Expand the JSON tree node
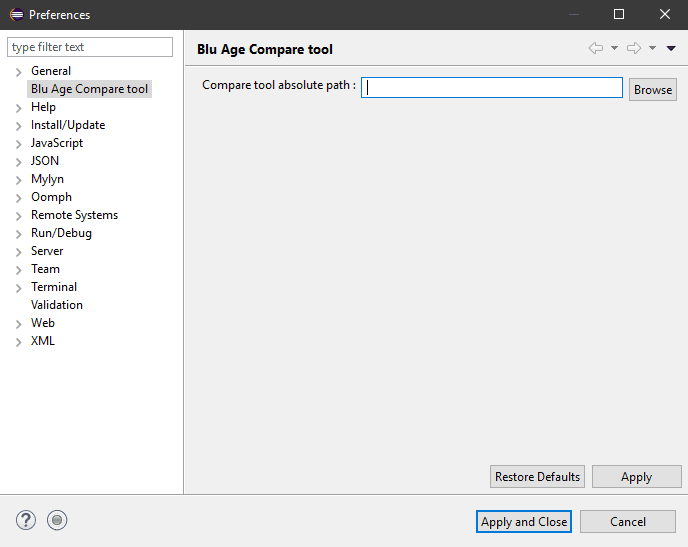Screen dimensions: 688x547 tap(18, 162)
